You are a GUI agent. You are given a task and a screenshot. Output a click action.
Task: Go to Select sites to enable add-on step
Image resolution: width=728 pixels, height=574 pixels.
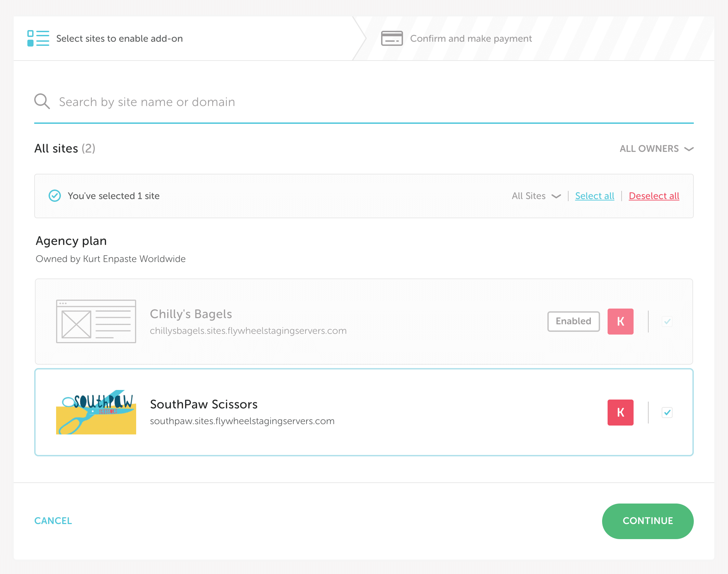click(x=119, y=38)
